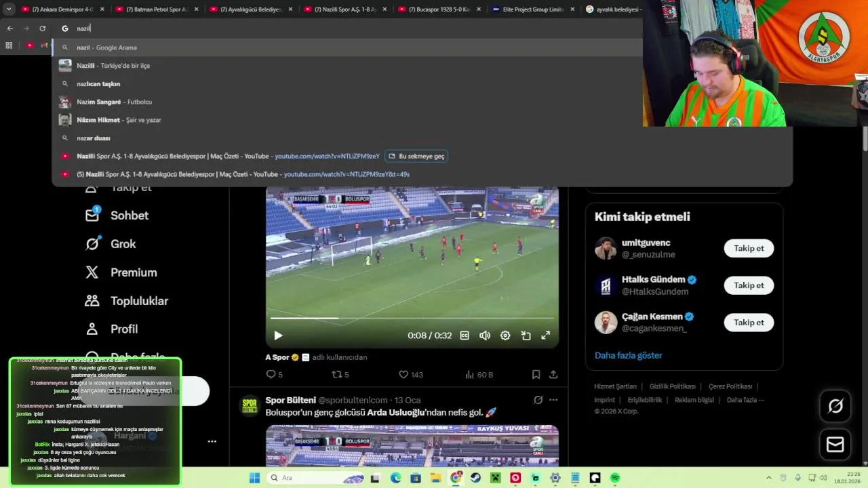The width and height of the screenshot is (868, 488).
Task: Open Profil from sidebar
Action: click(x=112, y=329)
